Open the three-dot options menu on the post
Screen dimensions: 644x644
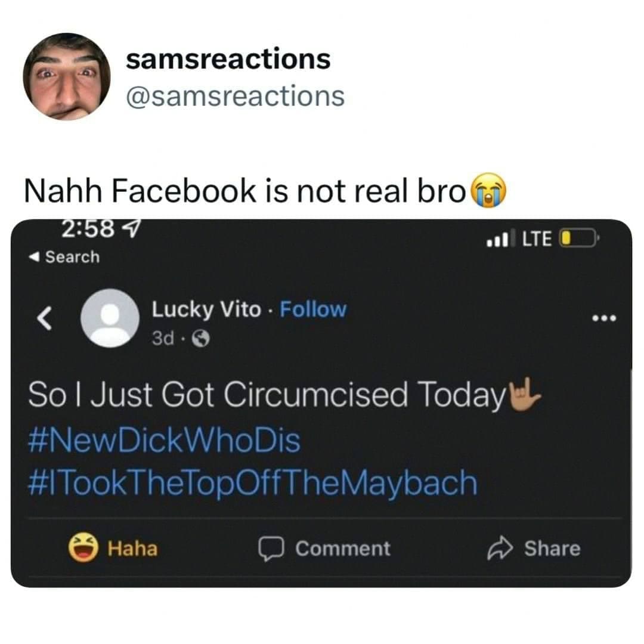point(603,318)
